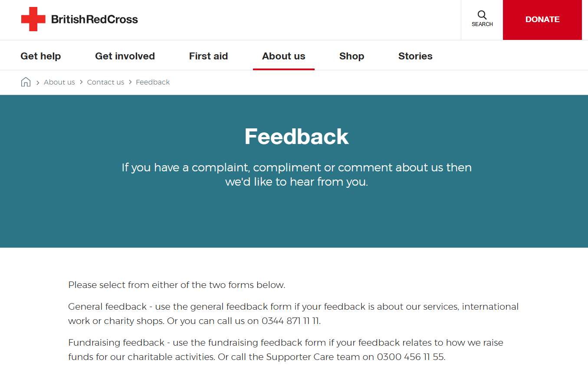Viewport: 588px width, 373px height.
Task: Click the Supporter Care number 0300 456 11 55
Action: pyautogui.click(x=410, y=357)
